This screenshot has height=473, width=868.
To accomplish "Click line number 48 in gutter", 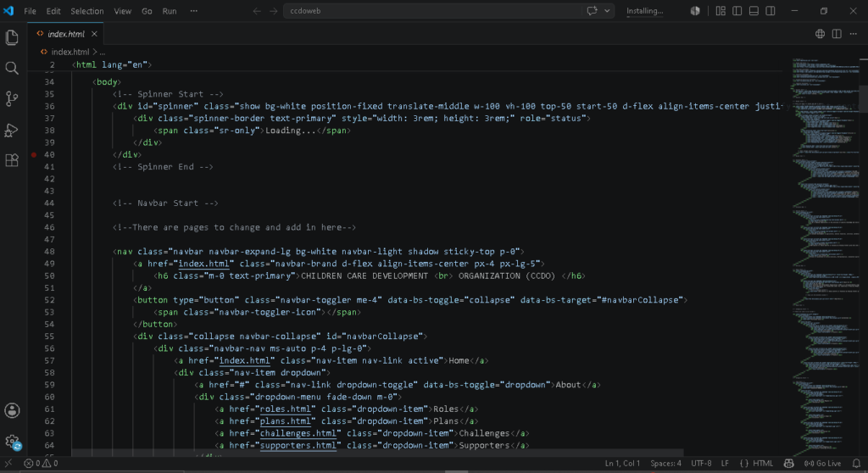I will coord(49,252).
